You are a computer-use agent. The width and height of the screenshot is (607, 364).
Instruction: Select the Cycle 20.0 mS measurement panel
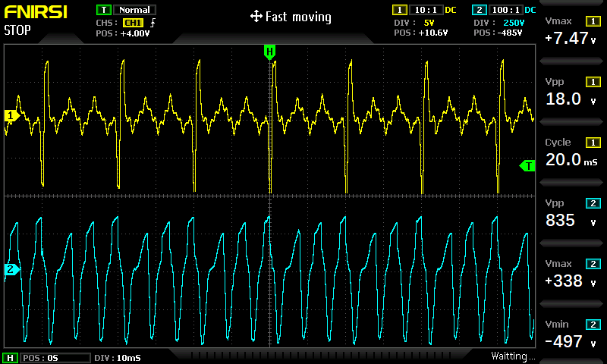[x=572, y=152]
